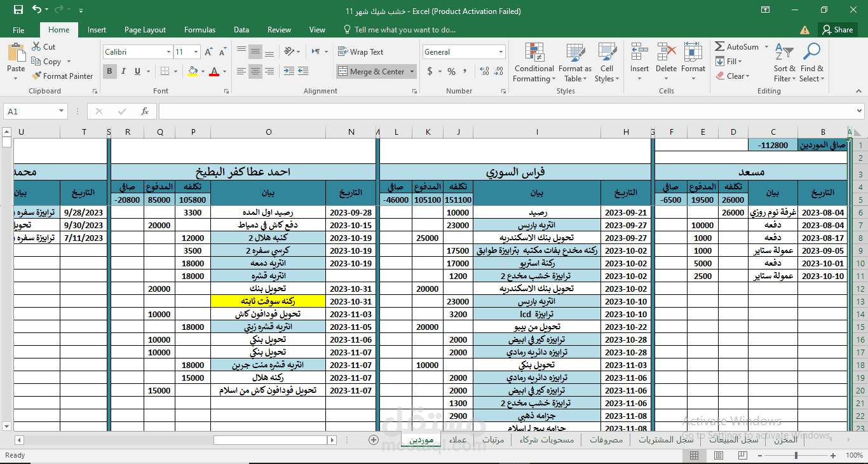This screenshot has height=464, width=868.
Task: Open the مصروفات sheet tab
Action: pyautogui.click(x=606, y=440)
